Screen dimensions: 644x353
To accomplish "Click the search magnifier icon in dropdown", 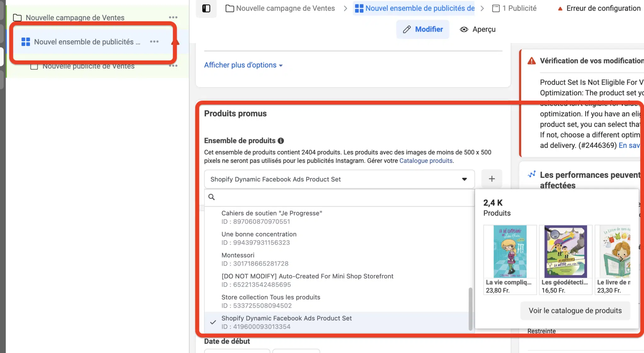I will point(212,197).
